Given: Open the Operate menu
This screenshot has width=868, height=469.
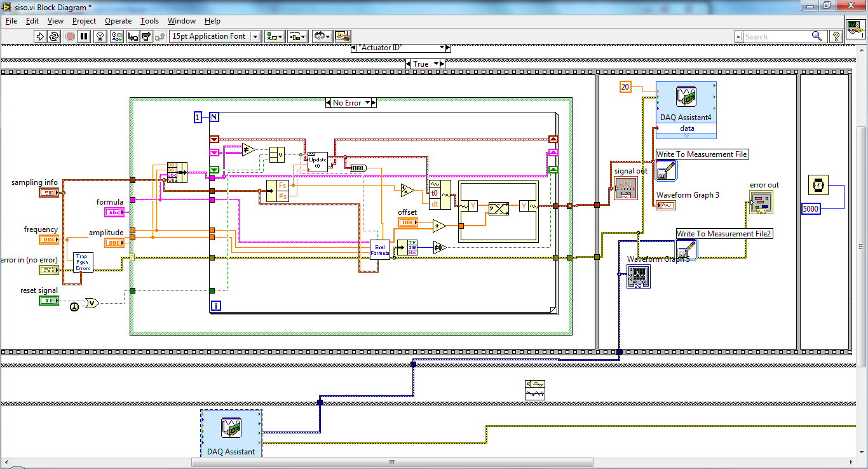Looking at the screenshot, I should tap(118, 21).
